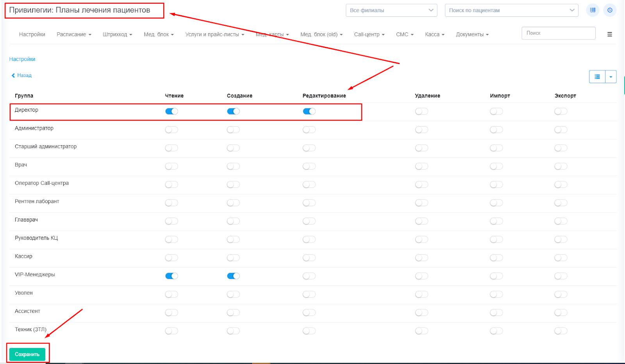
Task: Enable Редактирование for VIP-Менеджеры
Action: pos(309,276)
